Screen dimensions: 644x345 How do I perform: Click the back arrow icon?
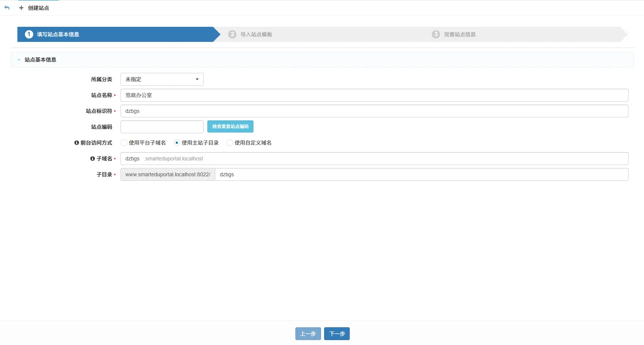tap(7, 8)
